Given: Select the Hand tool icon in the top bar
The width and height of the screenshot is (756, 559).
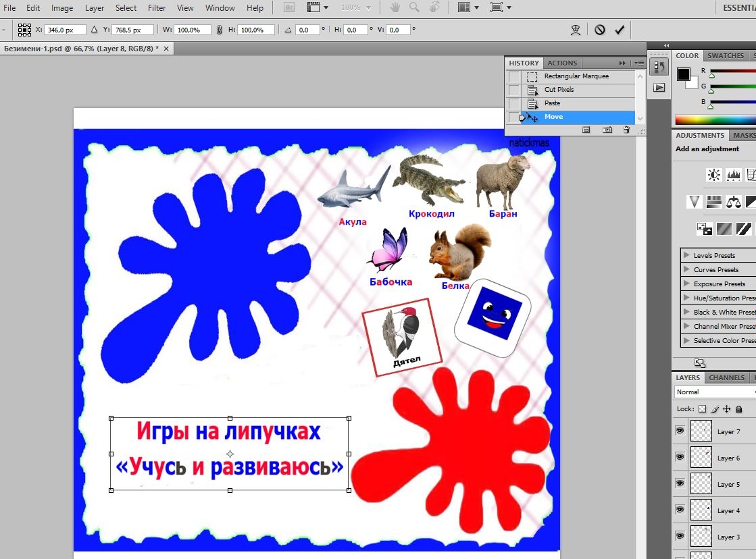Looking at the screenshot, I should click(395, 7).
